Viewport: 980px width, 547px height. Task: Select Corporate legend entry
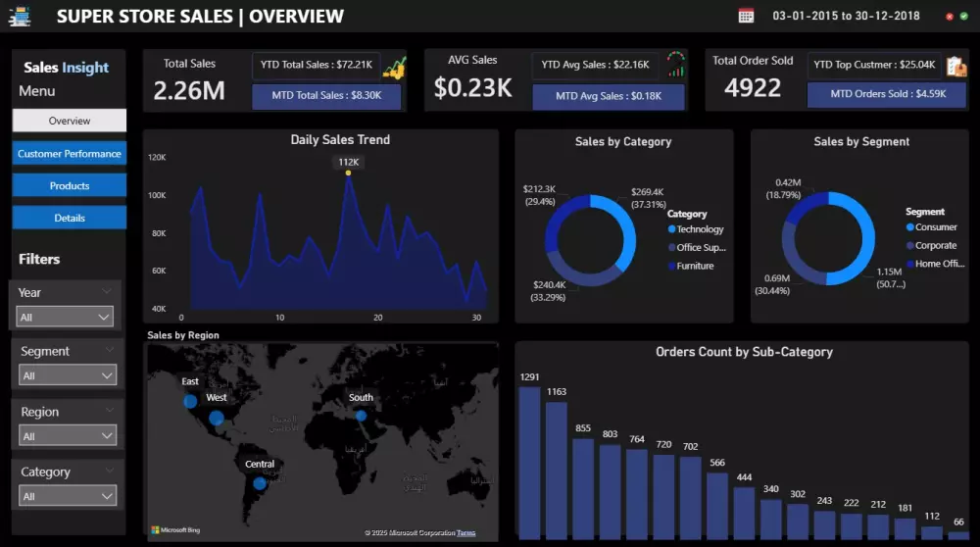tap(932, 246)
